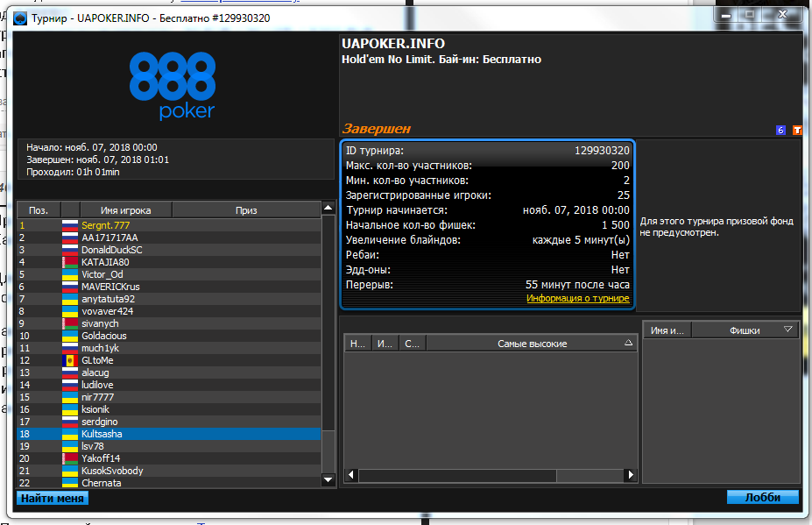812x525 pixels.
Task: Select player KATAJIA80 row
Action: coord(169,262)
